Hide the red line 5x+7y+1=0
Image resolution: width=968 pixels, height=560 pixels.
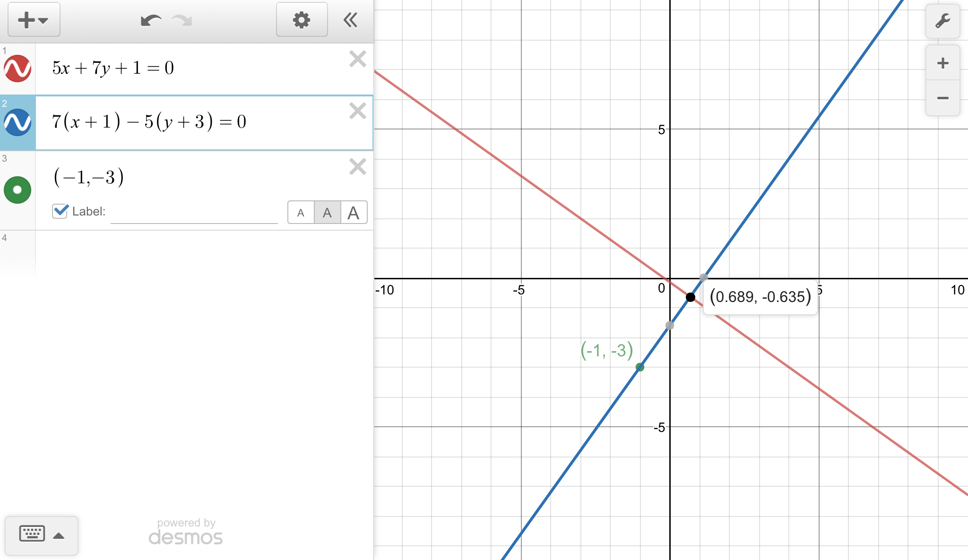(17, 69)
